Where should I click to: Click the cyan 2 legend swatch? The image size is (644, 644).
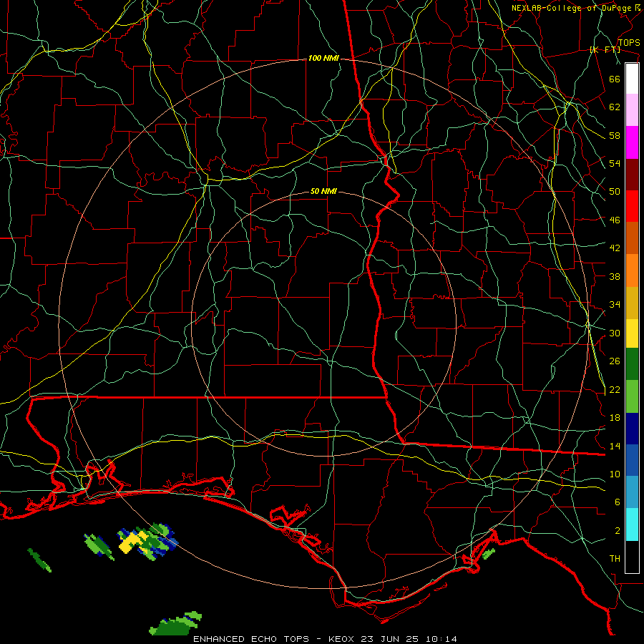(632, 525)
